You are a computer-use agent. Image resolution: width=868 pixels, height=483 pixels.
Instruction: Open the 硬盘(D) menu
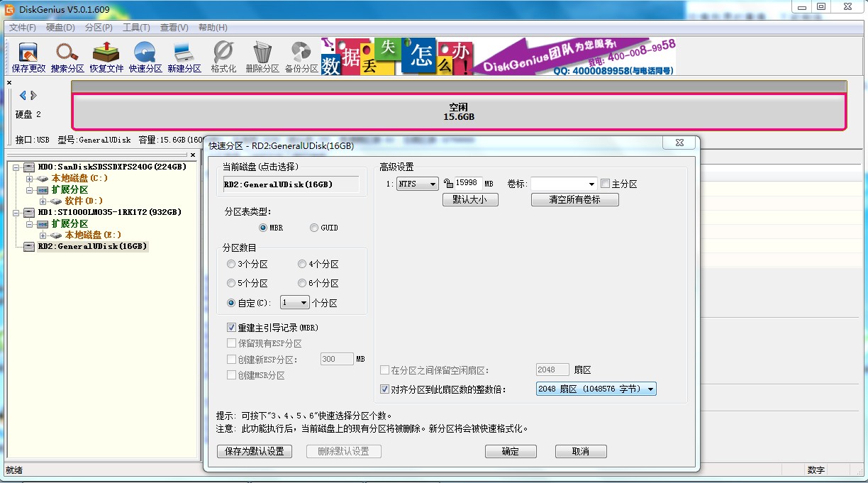[x=60, y=28]
